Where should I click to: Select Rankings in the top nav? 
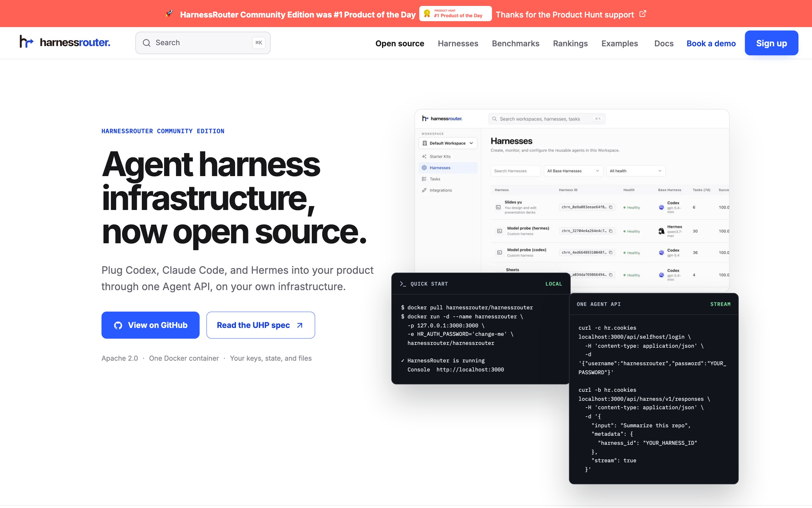[x=570, y=43]
